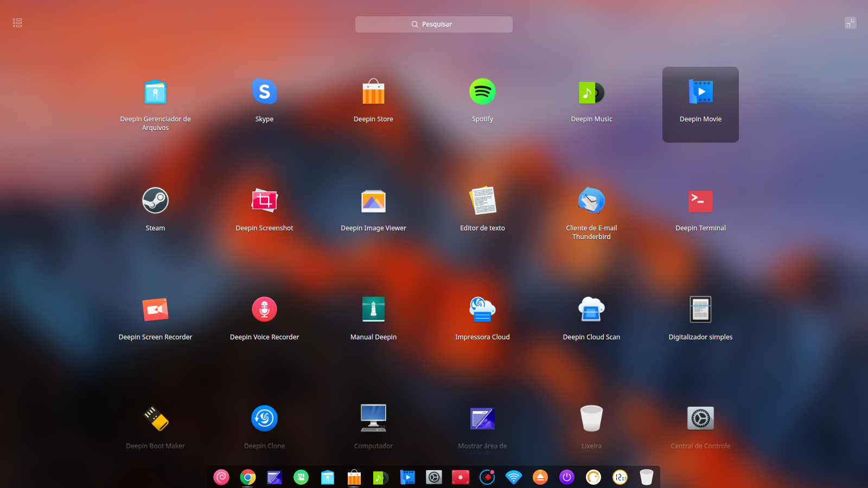The image size is (868, 488).
Task: Open the Deepin Store
Action: (373, 92)
